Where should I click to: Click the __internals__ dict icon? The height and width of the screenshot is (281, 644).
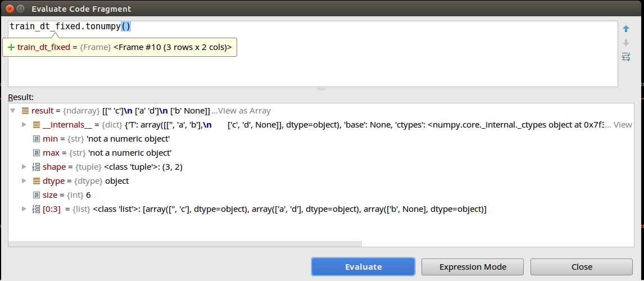[36, 125]
